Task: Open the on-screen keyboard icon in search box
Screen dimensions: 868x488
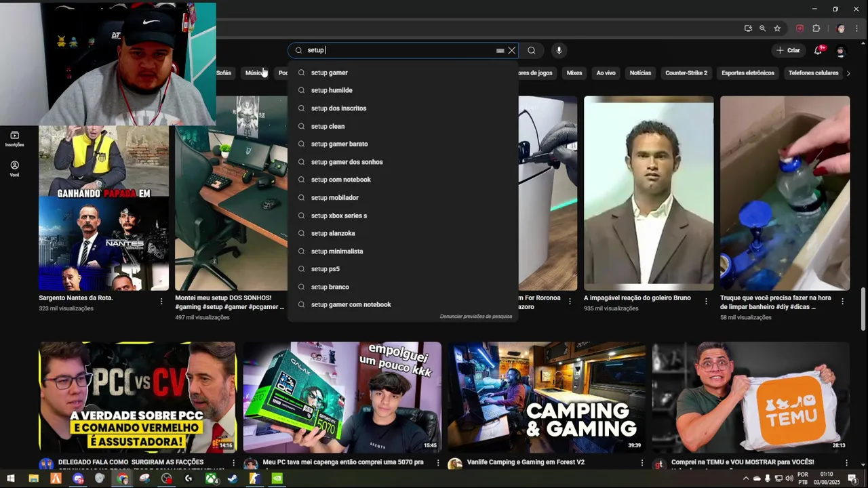Action: [500, 50]
